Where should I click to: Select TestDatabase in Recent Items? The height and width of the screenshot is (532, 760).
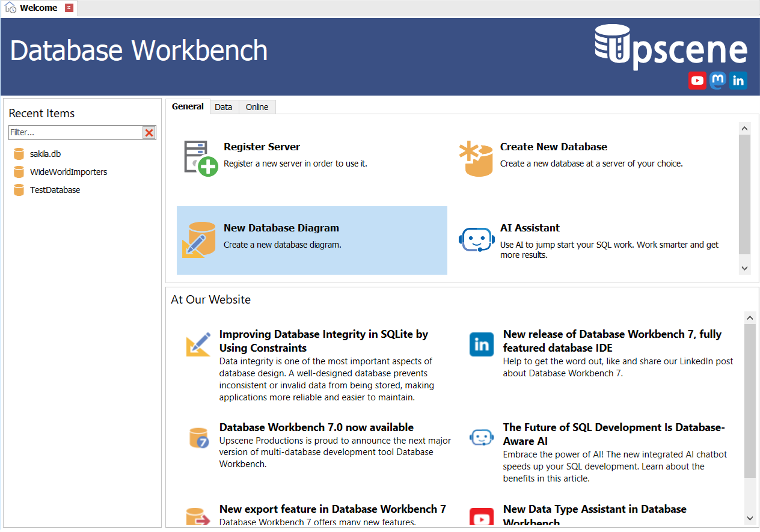pos(55,190)
